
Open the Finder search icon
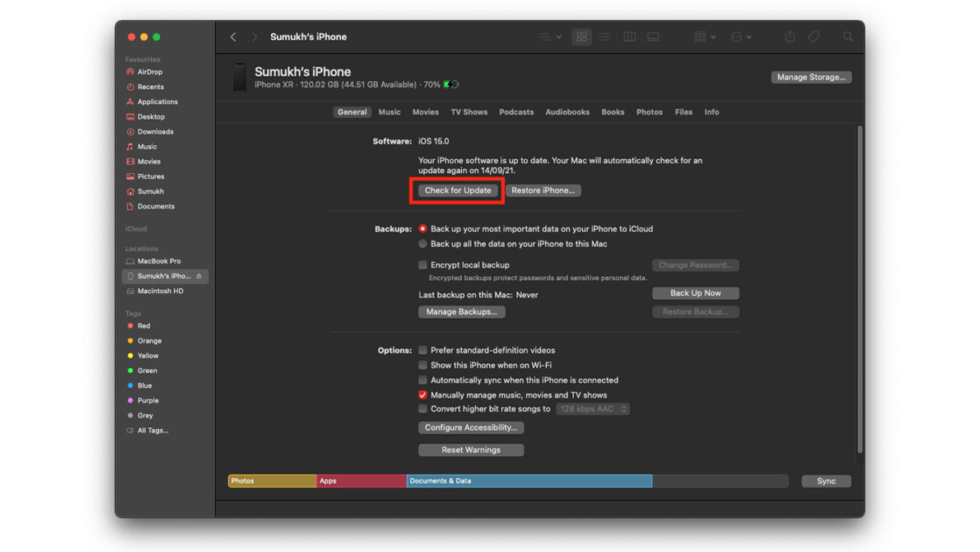click(848, 37)
